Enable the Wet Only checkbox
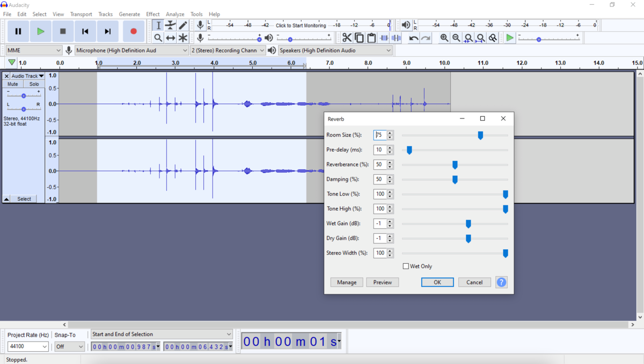 (x=406, y=266)
